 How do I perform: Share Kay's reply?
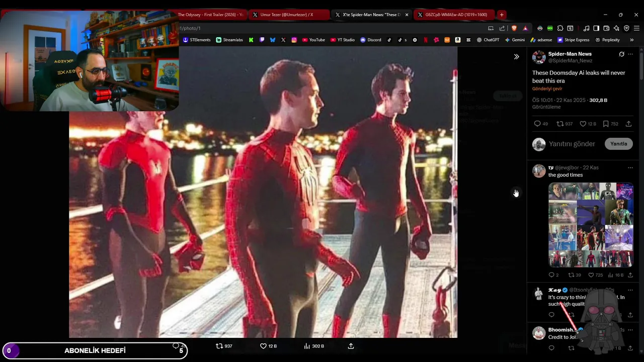point(630,315)
